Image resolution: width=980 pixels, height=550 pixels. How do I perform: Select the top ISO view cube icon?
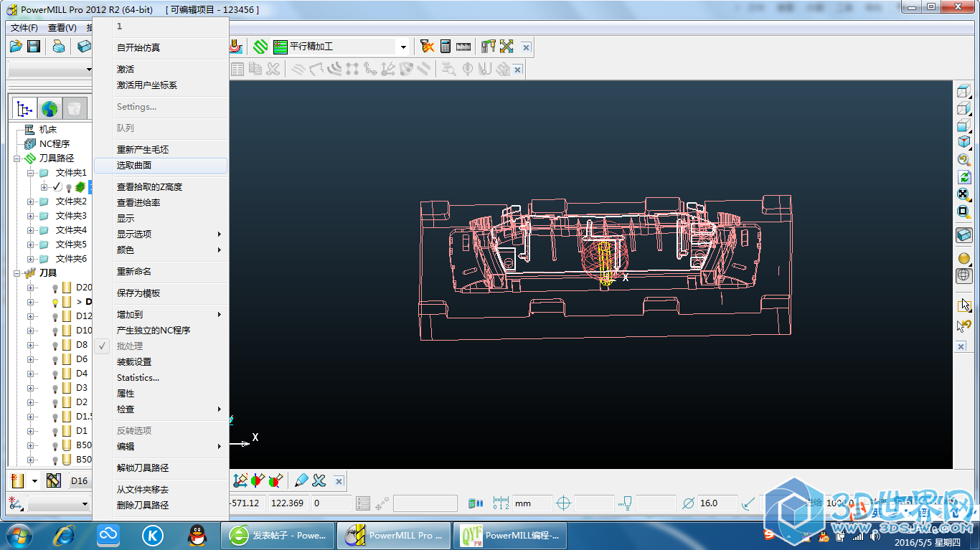pyautogui.click(x=963, y=91)
